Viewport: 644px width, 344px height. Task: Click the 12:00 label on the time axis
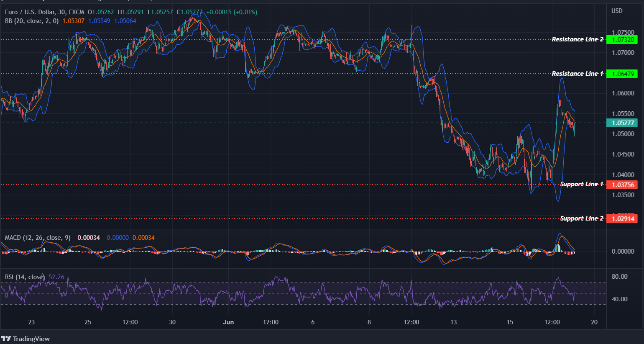130,322
